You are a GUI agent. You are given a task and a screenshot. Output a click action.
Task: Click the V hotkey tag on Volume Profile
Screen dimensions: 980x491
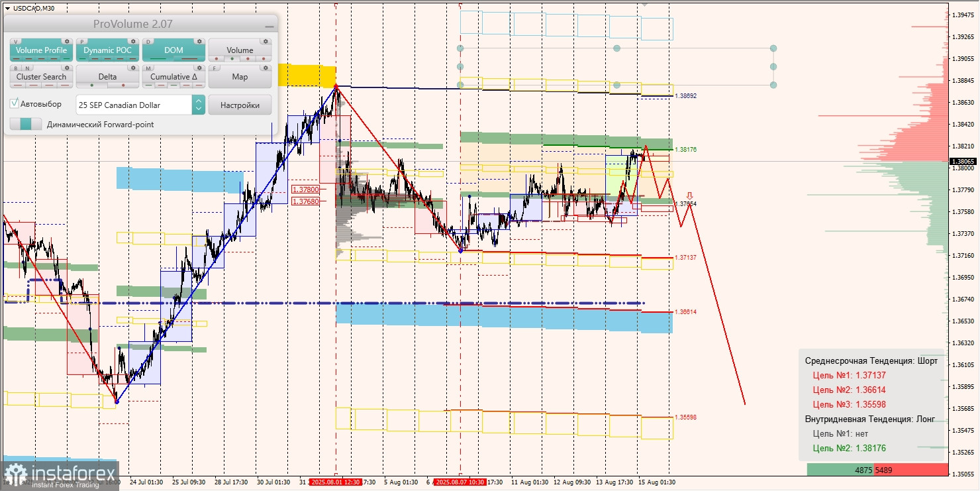16,42
